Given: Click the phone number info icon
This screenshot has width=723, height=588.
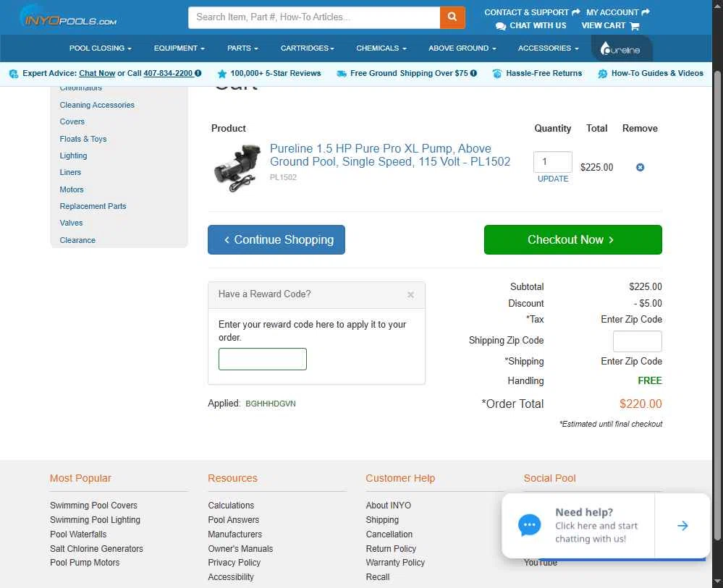Looking at the screenshot, I should (x=198, y=73).
